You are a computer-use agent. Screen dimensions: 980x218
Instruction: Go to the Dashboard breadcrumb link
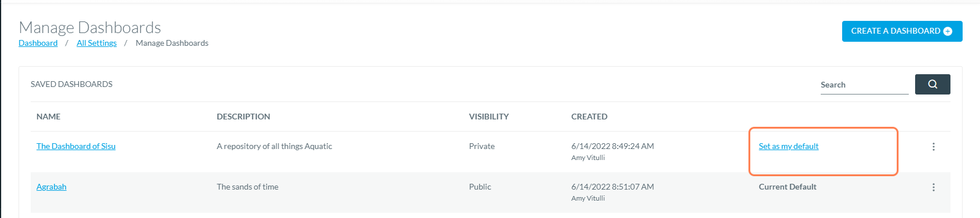38,43
